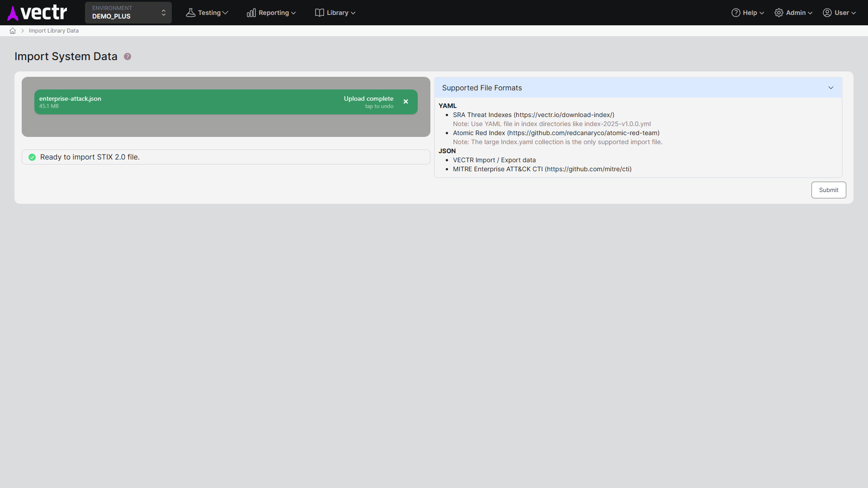Collapse the Supported File Formats panel
Image resolution: width=868 pixels, height=488 pixels.
(830, 88)
